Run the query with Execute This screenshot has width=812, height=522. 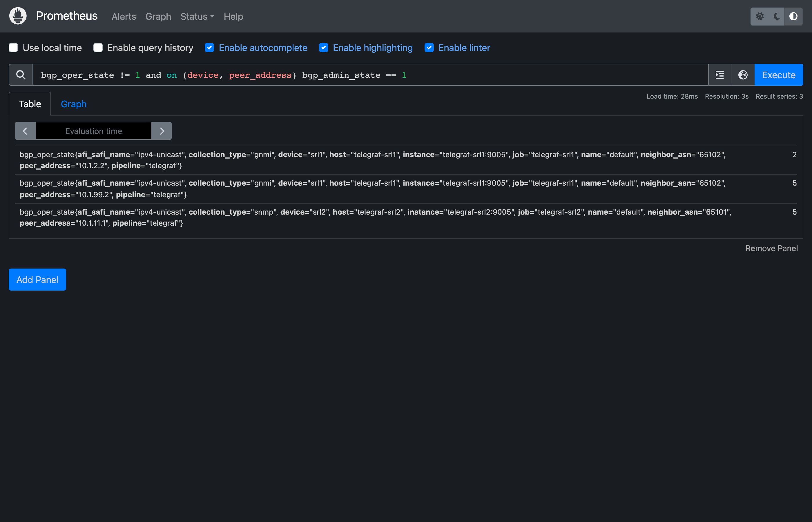point(778,75)
